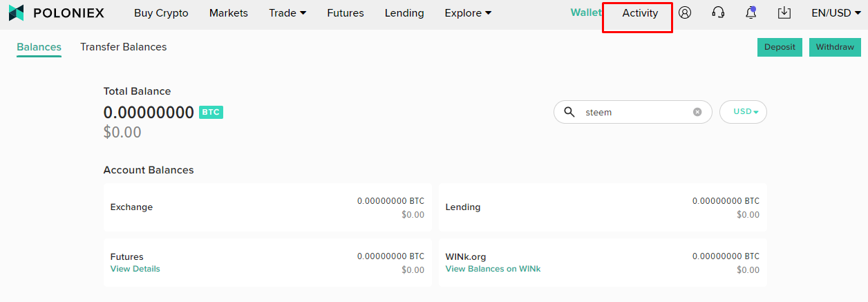The image size is (868, 302).
Task: Click the Withdraw button
Action: (x=835, y=47)
